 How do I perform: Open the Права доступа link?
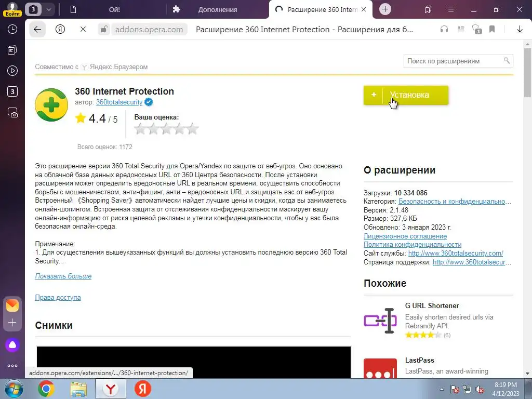pos(58,298)
